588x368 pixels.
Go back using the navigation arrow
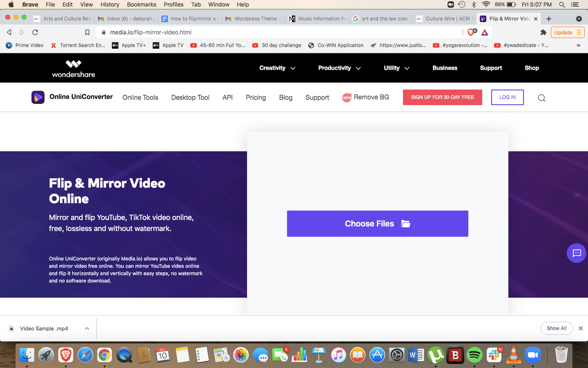pos(9,32)
